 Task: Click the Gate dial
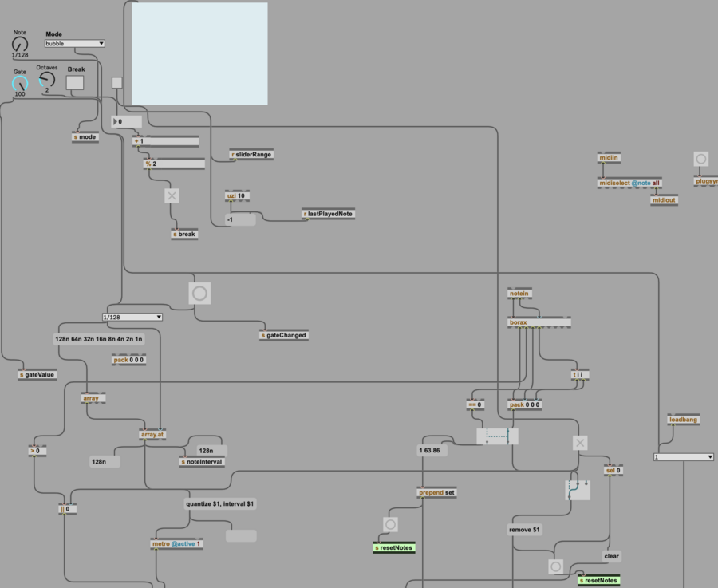coord(20,83)
